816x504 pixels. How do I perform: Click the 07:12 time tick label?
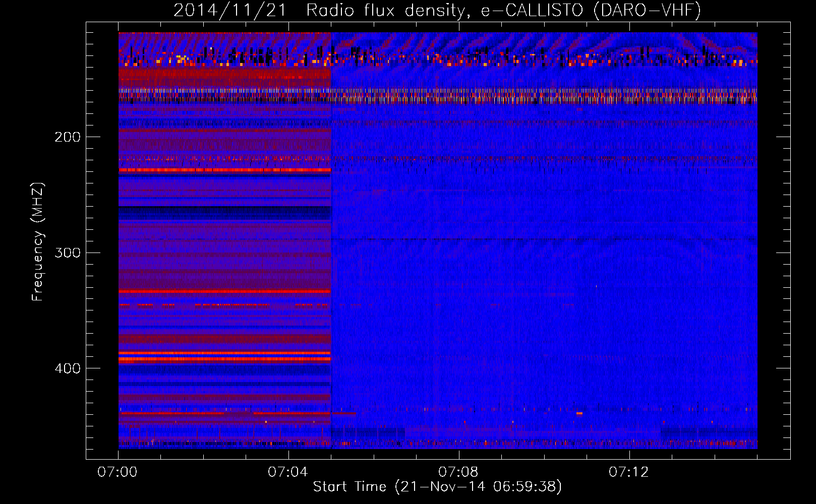(x=629, y=472)
